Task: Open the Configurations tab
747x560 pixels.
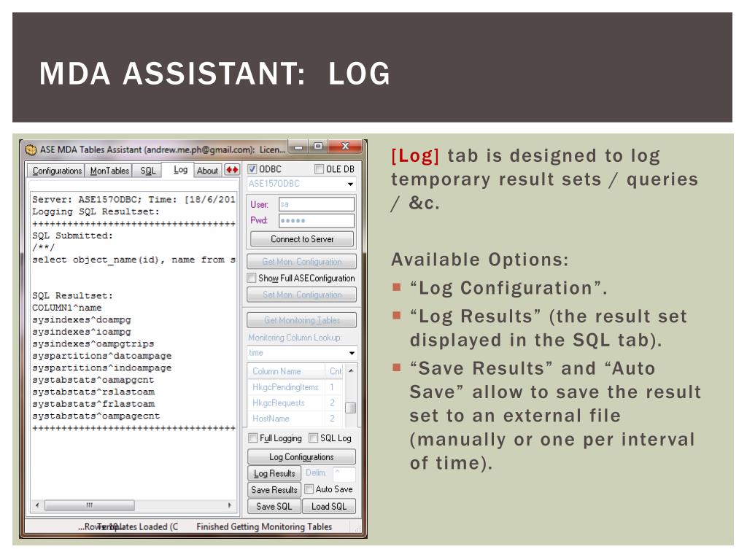Action: (x=57, y=171)
